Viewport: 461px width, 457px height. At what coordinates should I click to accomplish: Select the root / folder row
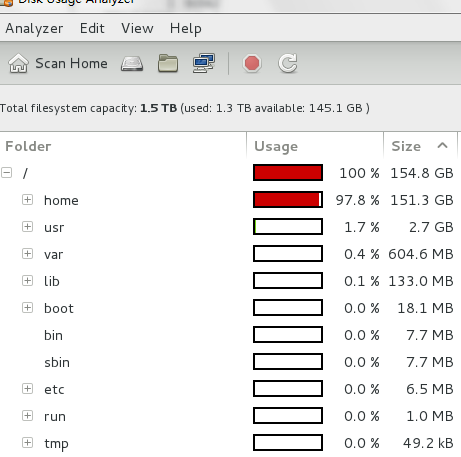[x=230, y=173]
